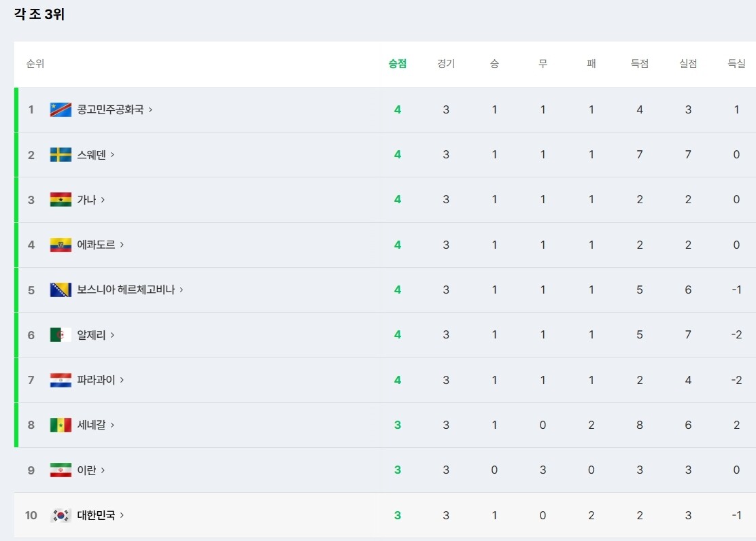756x541 pixels.
Task: Expand the chevron next to 가나
Action: pyautogui.click(x=103, y=200)
